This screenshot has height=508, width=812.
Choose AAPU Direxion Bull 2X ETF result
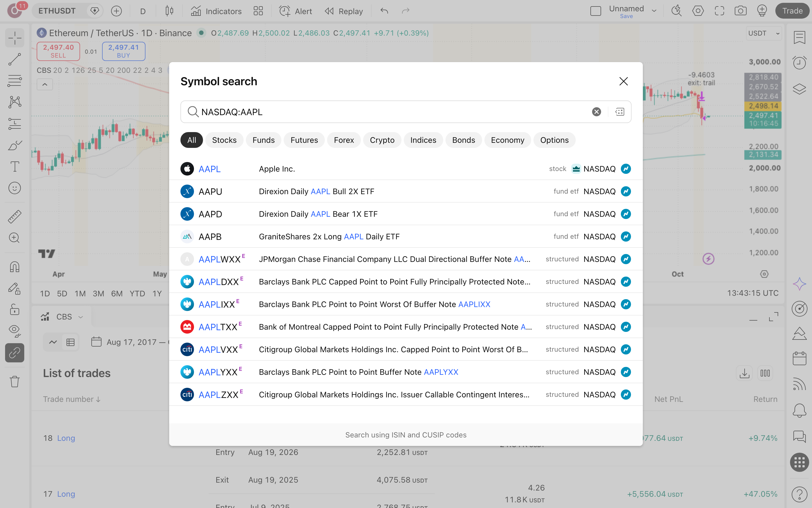click(x=406, y=191)
